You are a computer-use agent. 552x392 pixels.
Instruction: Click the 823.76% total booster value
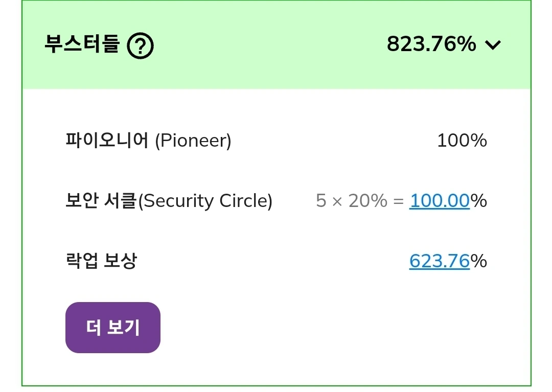[x=431, y=44]
